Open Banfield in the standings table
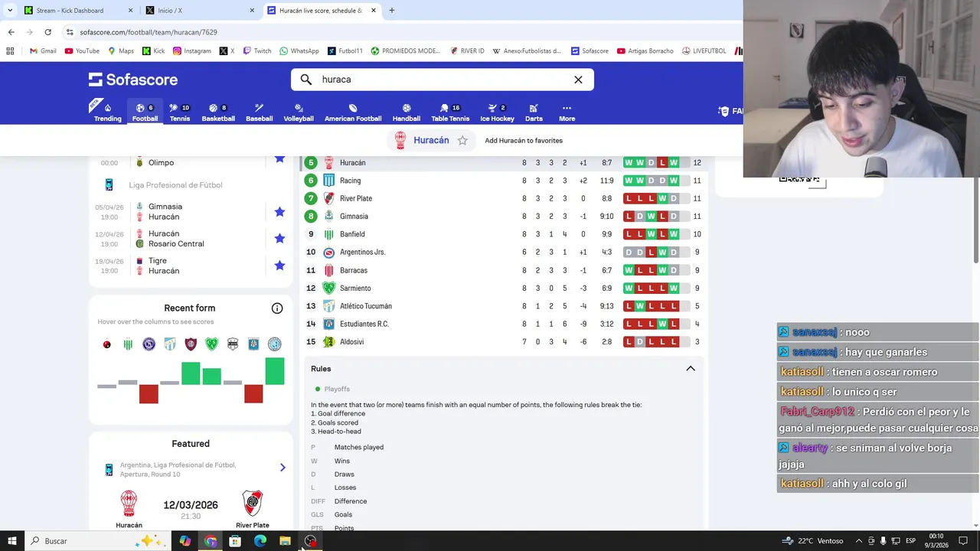Screen dimensions: 980x551 click(504, 234)
